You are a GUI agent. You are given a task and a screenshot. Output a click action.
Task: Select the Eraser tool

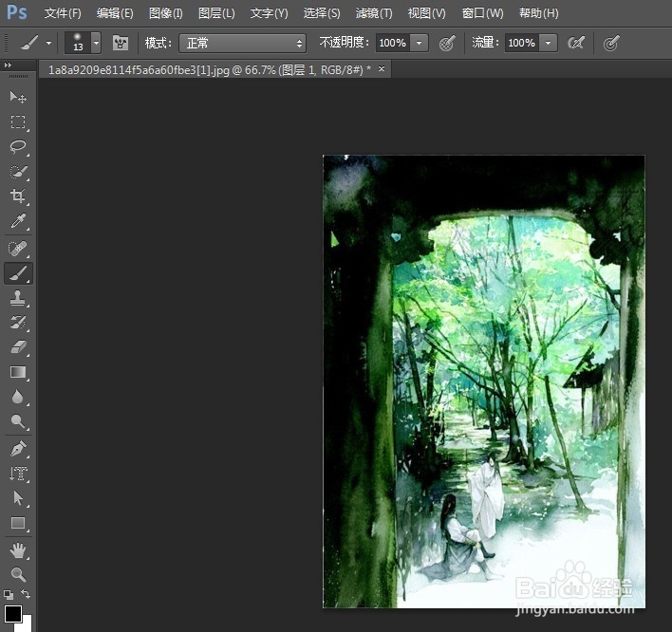coord(18,347)
